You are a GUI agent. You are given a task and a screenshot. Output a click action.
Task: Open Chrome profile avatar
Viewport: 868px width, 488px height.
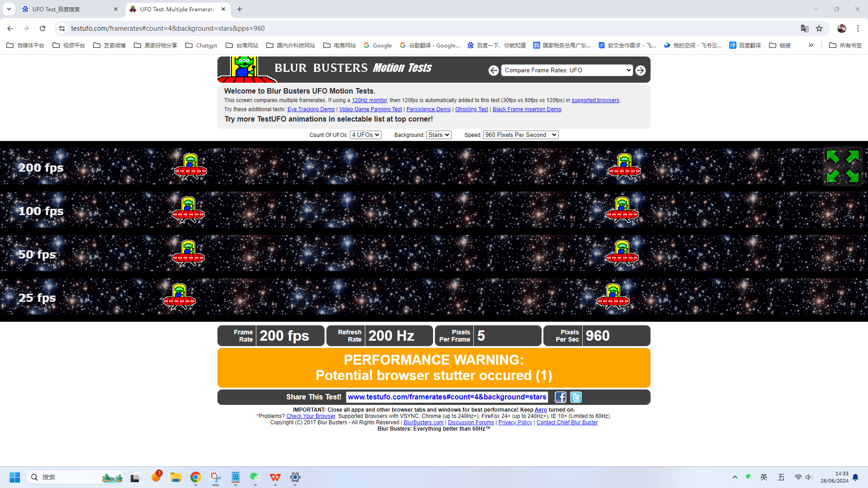[x=842, y=28]
